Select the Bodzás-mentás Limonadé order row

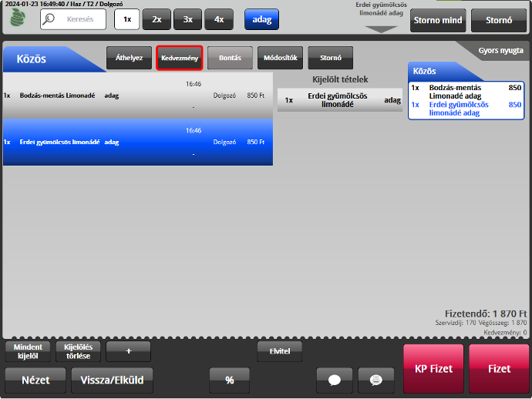coord(137,96)
